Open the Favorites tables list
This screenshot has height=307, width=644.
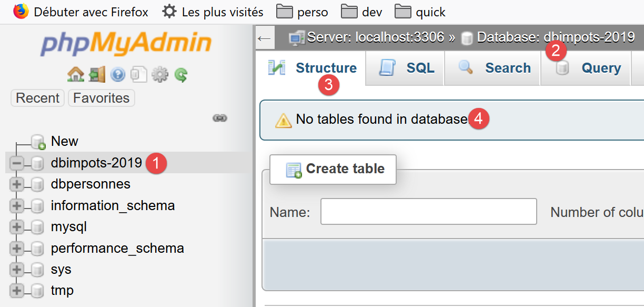(101, 98)
